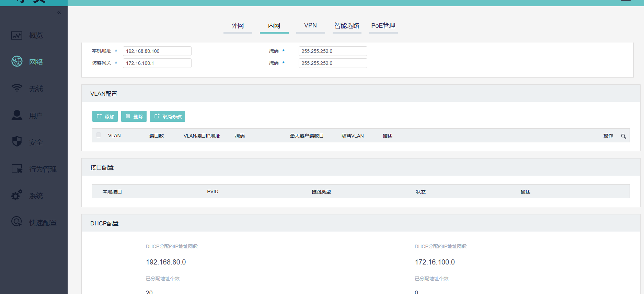Click the 172.16.100.0 DHCP segment value
The width and height of the screenshot is (644, 294).
(x=435, y=262)
